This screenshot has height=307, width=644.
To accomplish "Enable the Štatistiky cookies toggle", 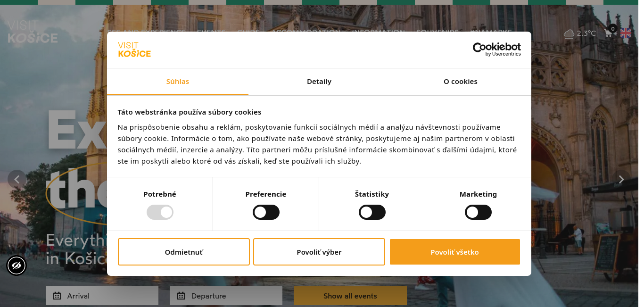I will 372,212.
